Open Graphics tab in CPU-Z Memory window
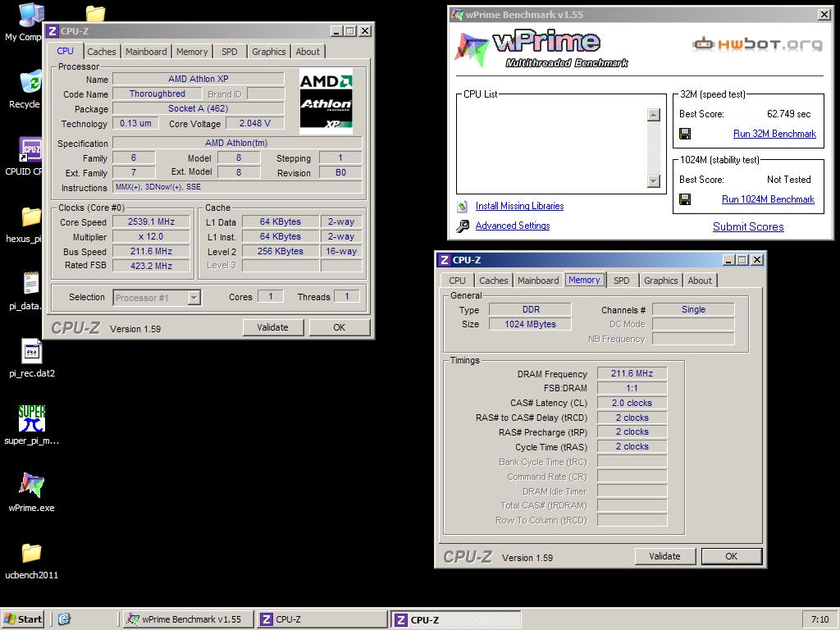This screenshot has height=630, width=840. [x=660, y=281]
